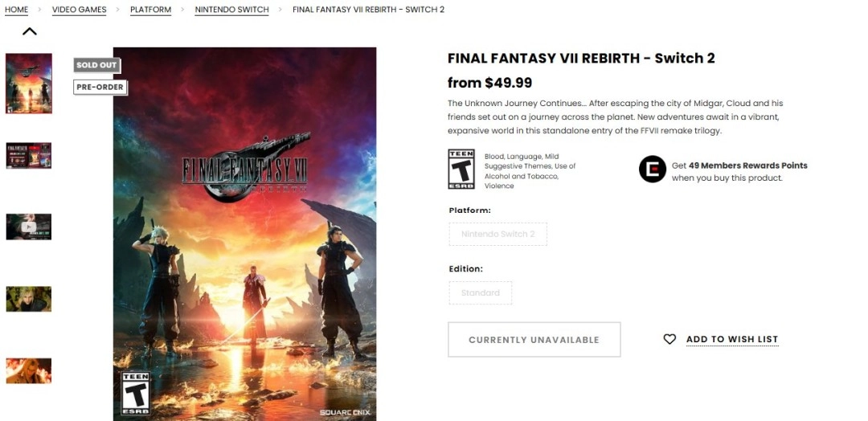Navigate to Platform breadcrumb
Image resolution: width=868 pixels, height=421 pixels.
pos(150,10)
